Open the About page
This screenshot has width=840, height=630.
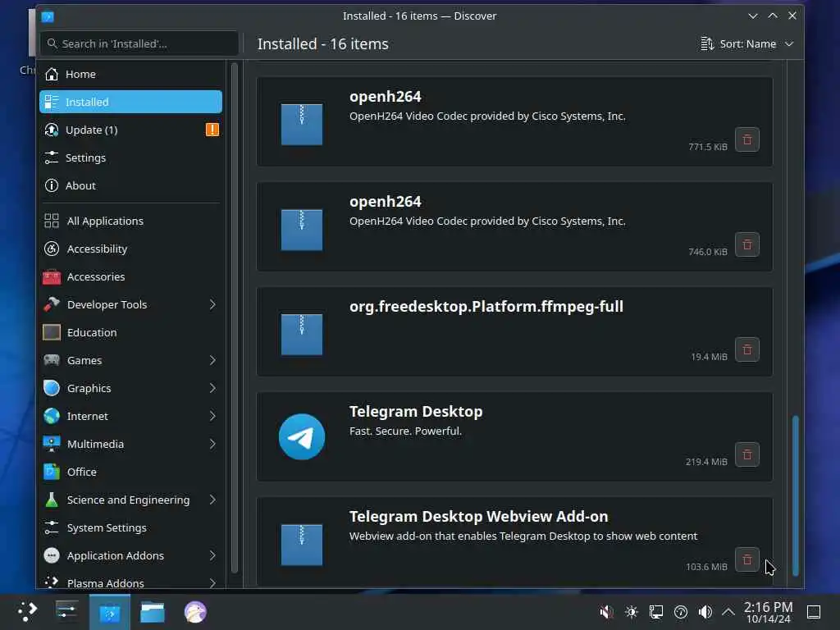(130, 185)
